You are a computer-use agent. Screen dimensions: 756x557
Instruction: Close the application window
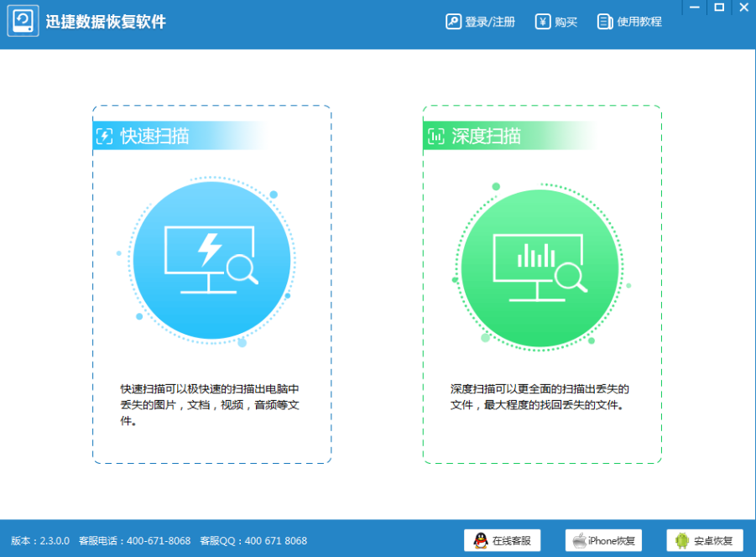(743, 8)
